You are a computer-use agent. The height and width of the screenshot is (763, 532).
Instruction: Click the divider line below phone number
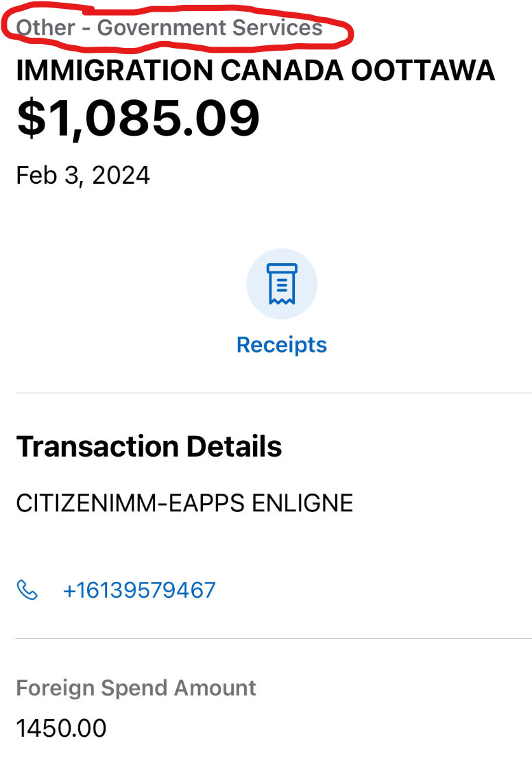pos(274,638)
